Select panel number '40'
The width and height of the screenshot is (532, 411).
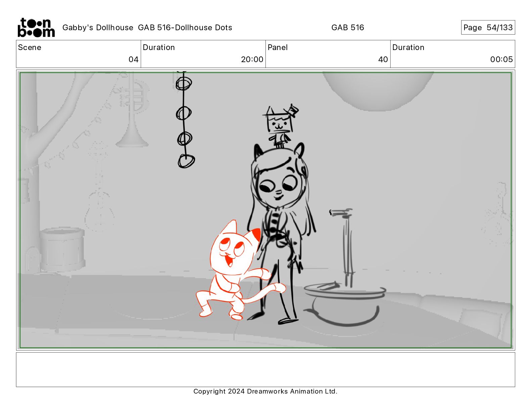tap(383, 59)
